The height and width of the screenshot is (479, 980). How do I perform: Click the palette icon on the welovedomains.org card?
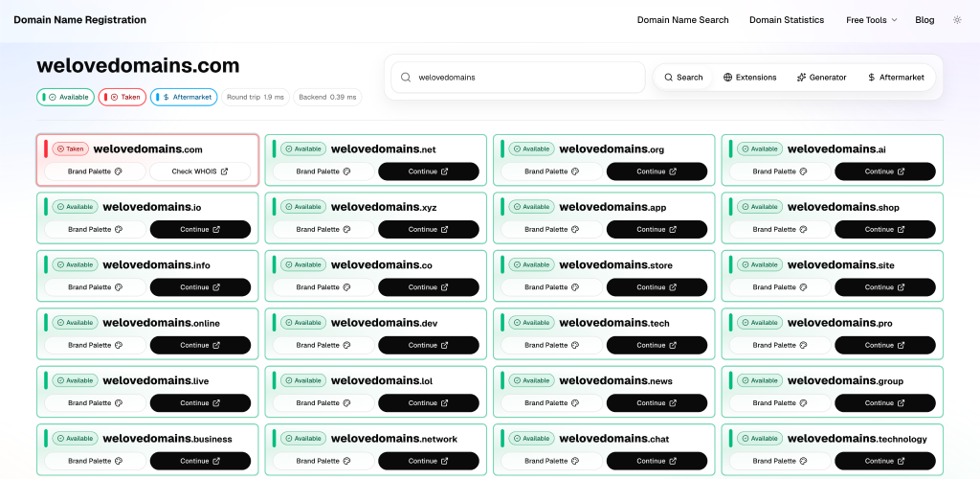575,171
